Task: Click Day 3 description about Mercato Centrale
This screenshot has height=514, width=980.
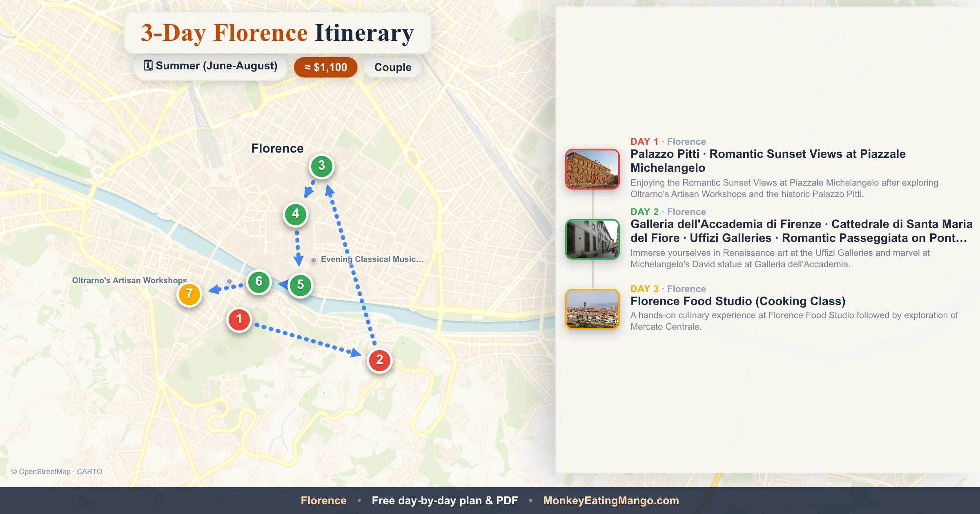Action: coord(794,321)
